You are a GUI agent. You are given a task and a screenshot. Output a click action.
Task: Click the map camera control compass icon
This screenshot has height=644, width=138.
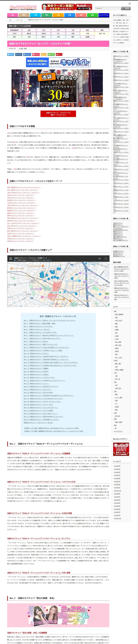pyautogui.click(x=106, y=302)
